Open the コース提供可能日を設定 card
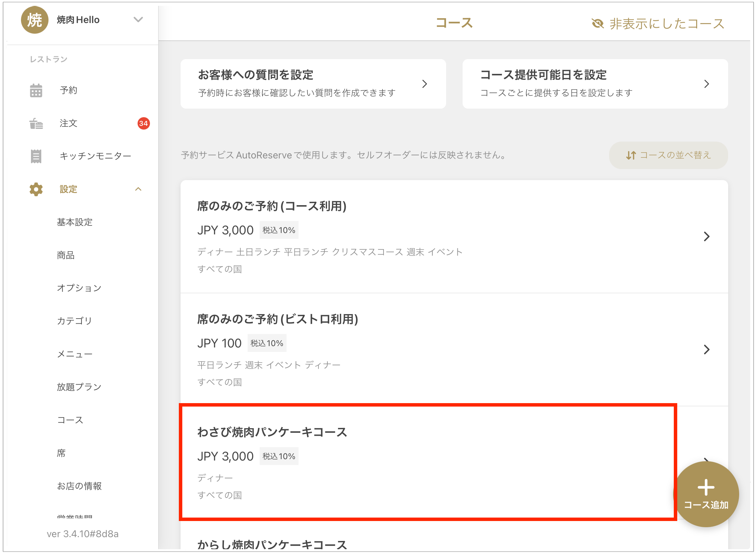Image resolution: width=756 pixels, height=554 pixels. point(595,84)
